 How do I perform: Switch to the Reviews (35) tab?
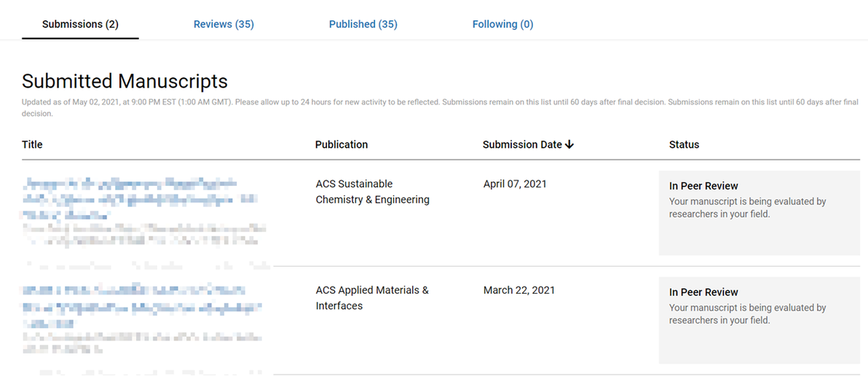tap(224, 24)
